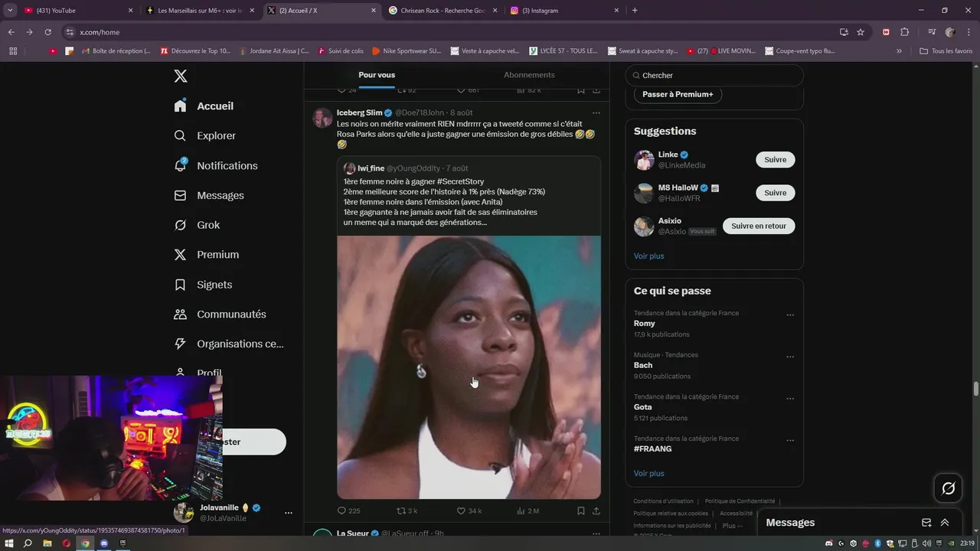Open the floating Grok button
This screenshot has height=551, width=980.
click(x=948, y=488)
